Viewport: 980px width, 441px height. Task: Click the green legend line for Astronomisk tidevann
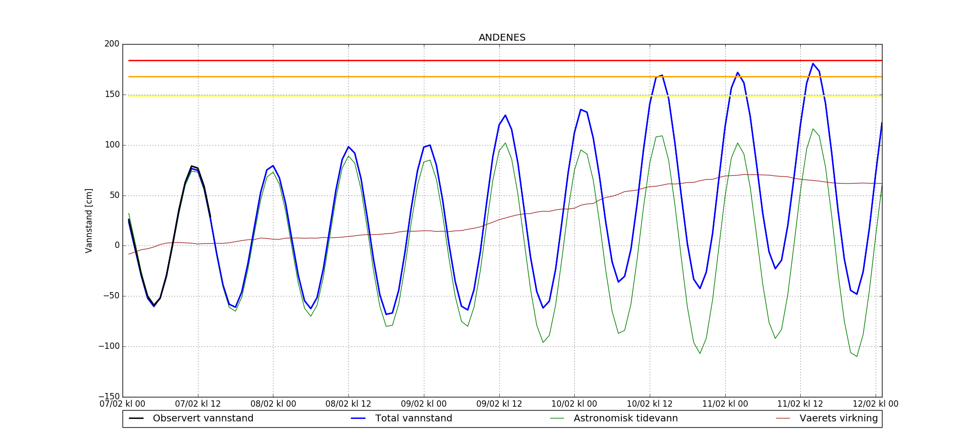[557, 418]
